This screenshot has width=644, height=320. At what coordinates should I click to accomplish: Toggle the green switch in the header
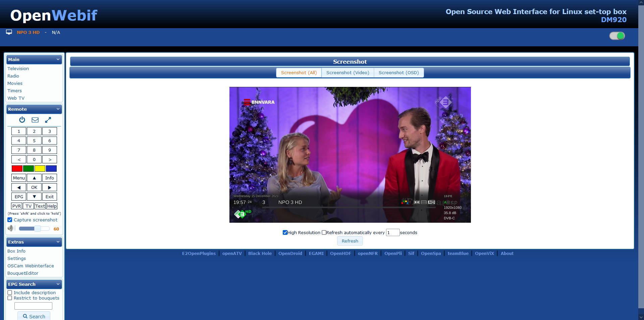(617, 36)
